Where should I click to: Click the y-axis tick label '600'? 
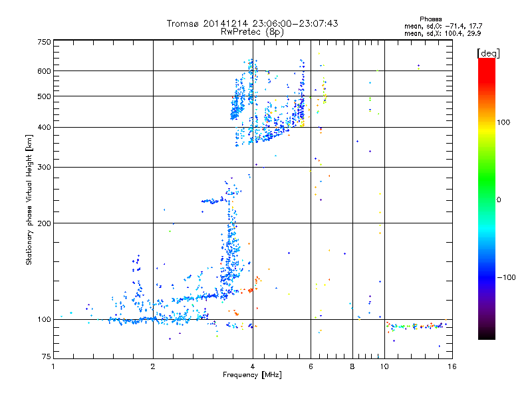pos(44,71)
